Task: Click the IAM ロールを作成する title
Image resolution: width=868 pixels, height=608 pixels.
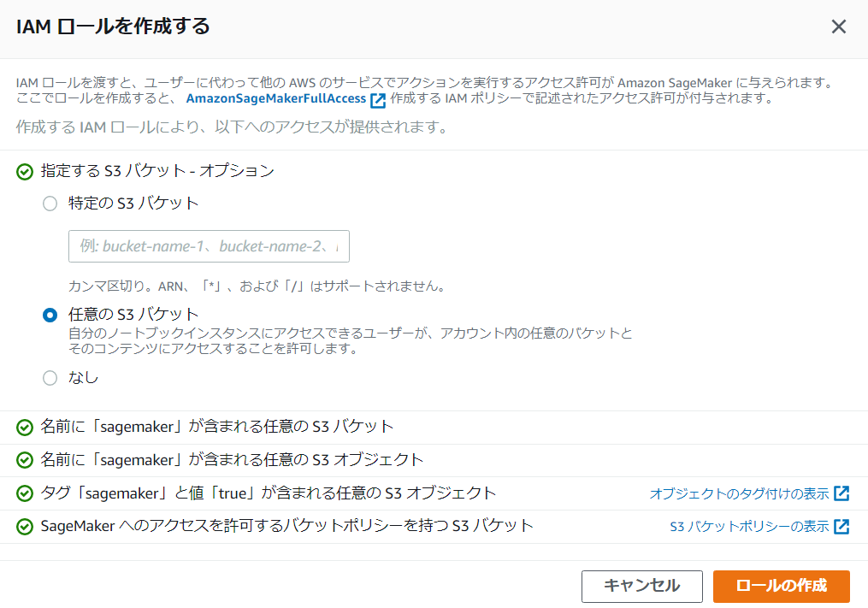Action: [113, 26]
